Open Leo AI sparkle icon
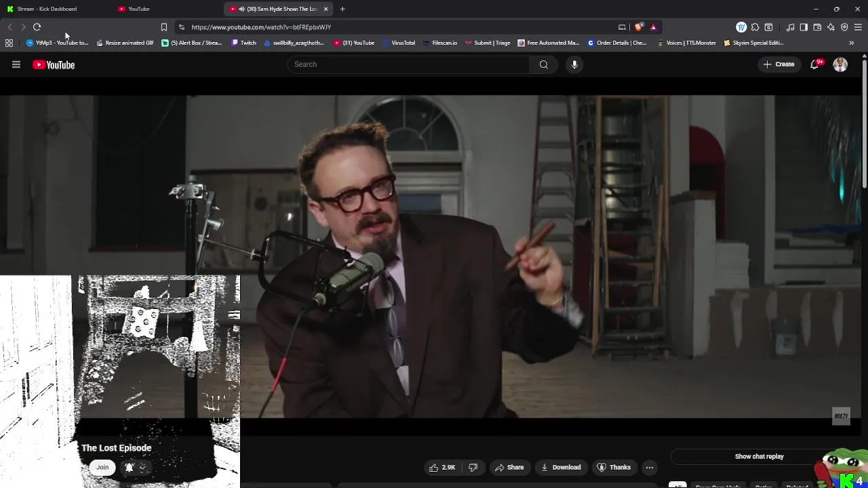Viewport: 868px width, 488px height. click(831, 27)
